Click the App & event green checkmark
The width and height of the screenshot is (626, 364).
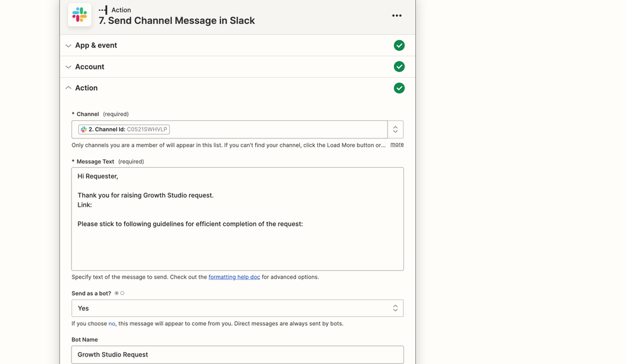(399, 46)
